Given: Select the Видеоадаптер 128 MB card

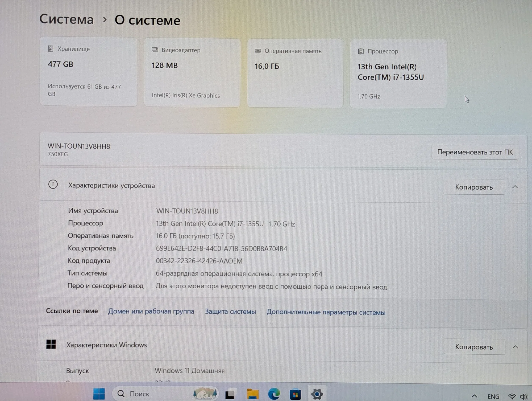Looking at the screenshot, I should coord(192,73).
